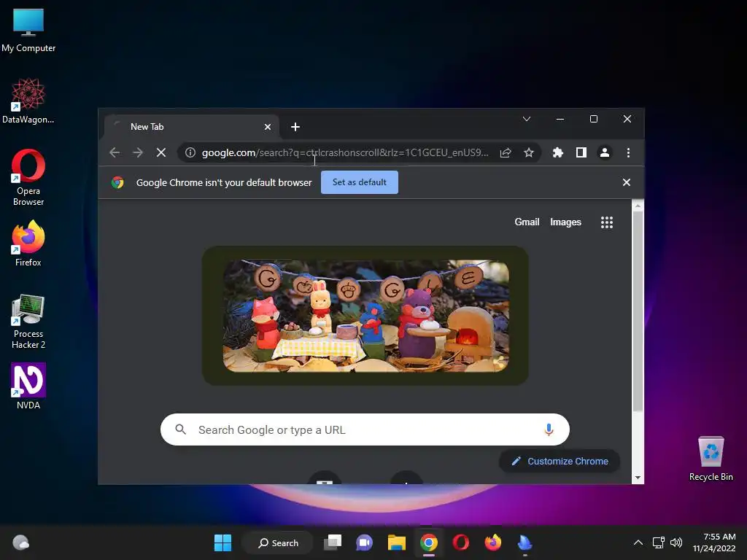Screen dimensions: 747x560
Task: Start voice search with microphone icon
Action: (x=549, y=429)
